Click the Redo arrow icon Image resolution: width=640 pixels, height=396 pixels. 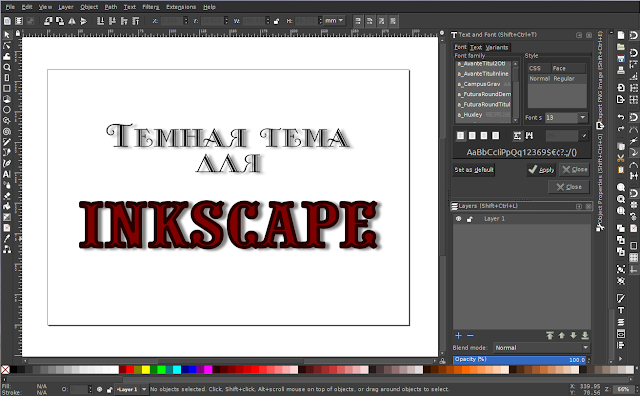621,129
